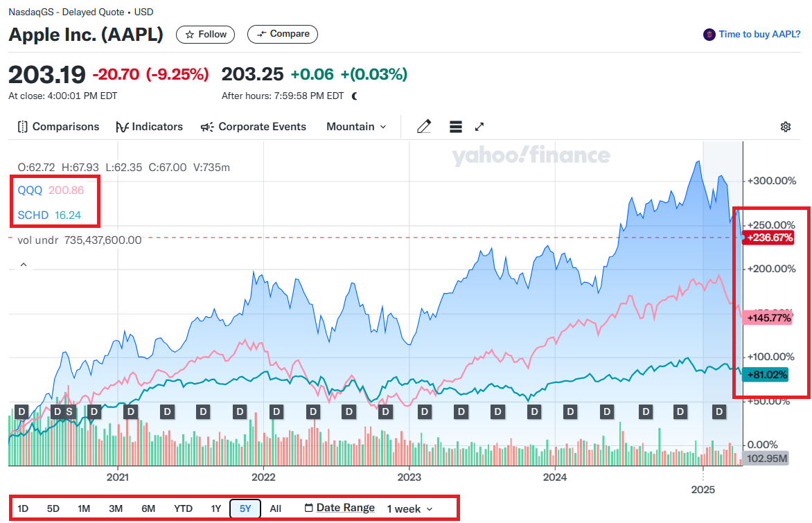Open the Indicators menu

pos(149,127)
